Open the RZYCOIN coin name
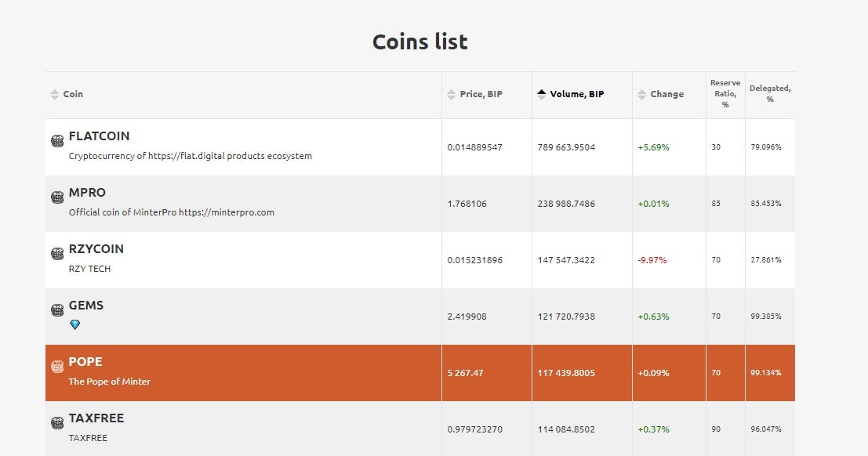 point(96,249)
